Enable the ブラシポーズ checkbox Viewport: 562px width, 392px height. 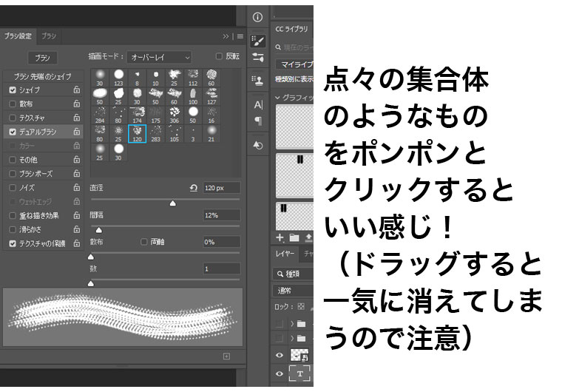point(13,174)
